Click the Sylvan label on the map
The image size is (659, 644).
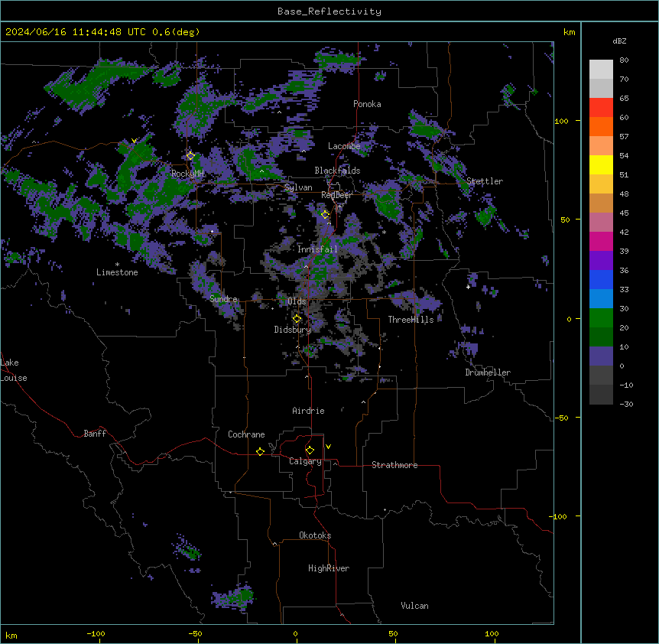click(298, 187)
